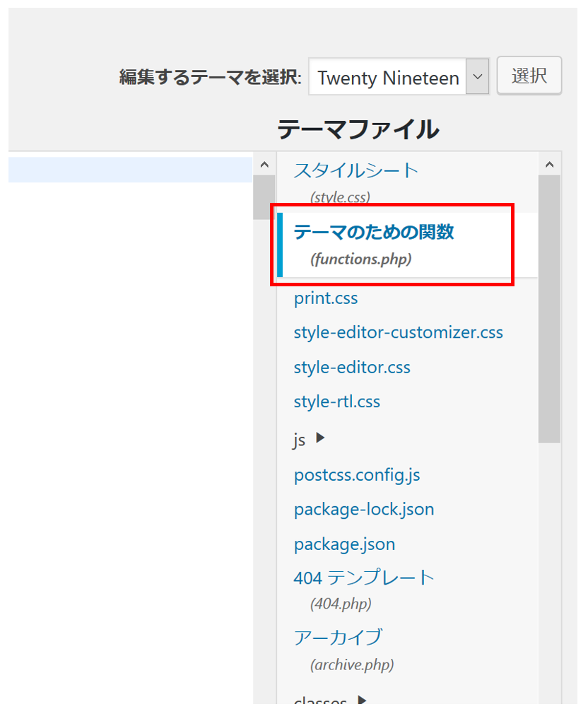Viewport: 588px width, 714px height.
Task: Open the theme selection dropdown
Action: (x=399, y=76)
